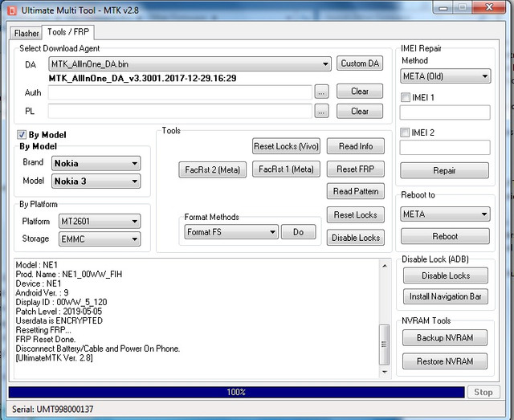Viewport: 514px width, 420px height.
Task: Click Disable Locks in the Tools group
Action: coord(356,238)
